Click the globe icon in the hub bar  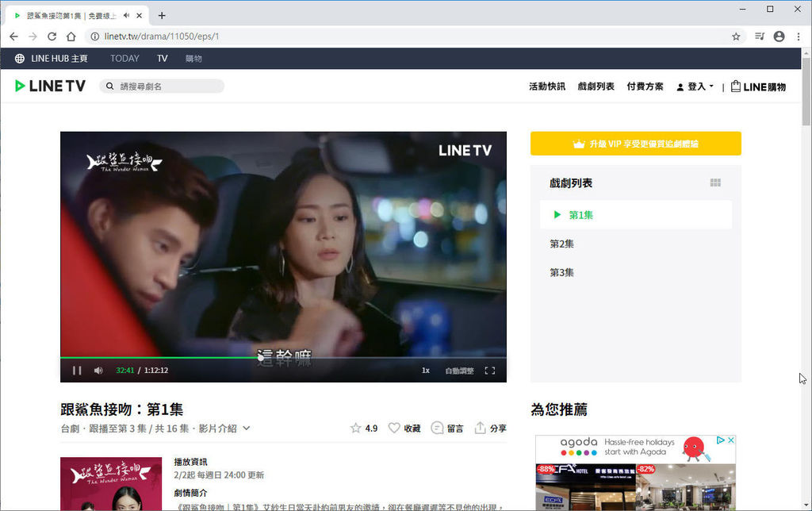[x=20, y=59]
